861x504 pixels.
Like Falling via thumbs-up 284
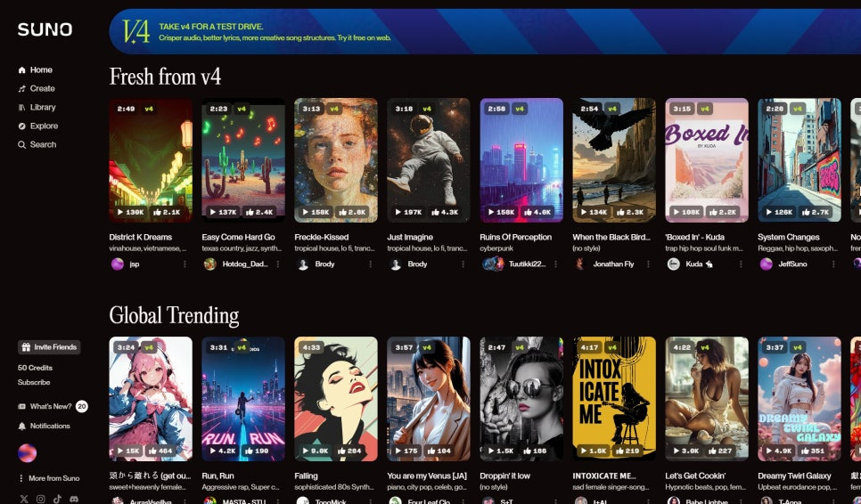point(349,451)
